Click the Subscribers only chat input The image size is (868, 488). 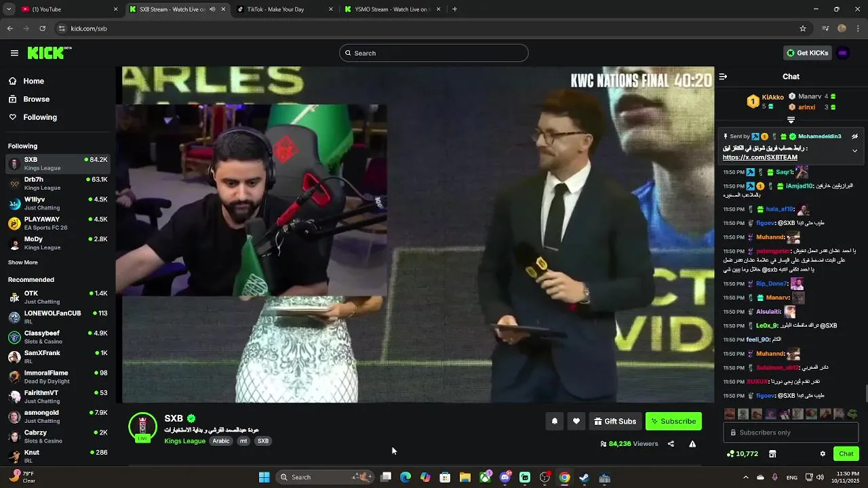pyautogui.click(x=791, y=432)
